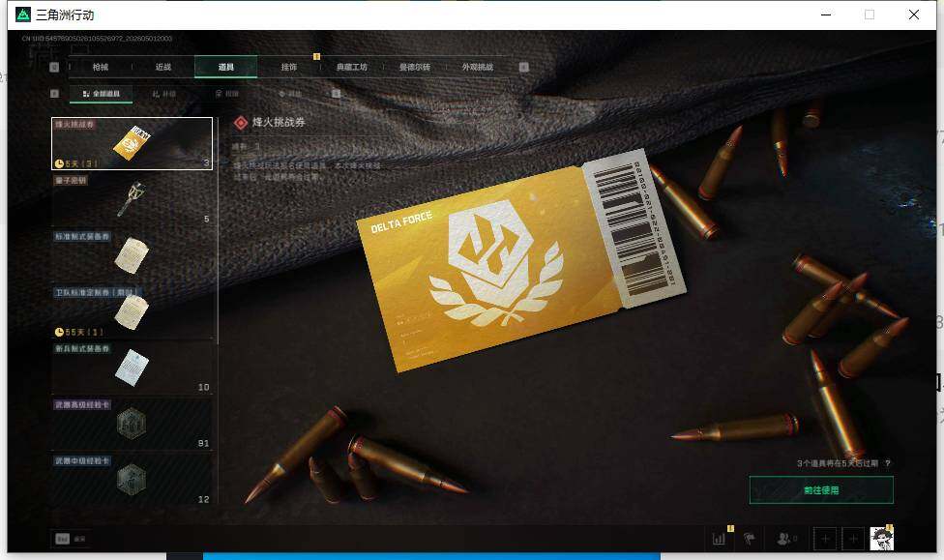Click the clock icon on 55天 expiry label
Image resolution: width=944 pixels, height=560 pixels.
pos(59,332)
